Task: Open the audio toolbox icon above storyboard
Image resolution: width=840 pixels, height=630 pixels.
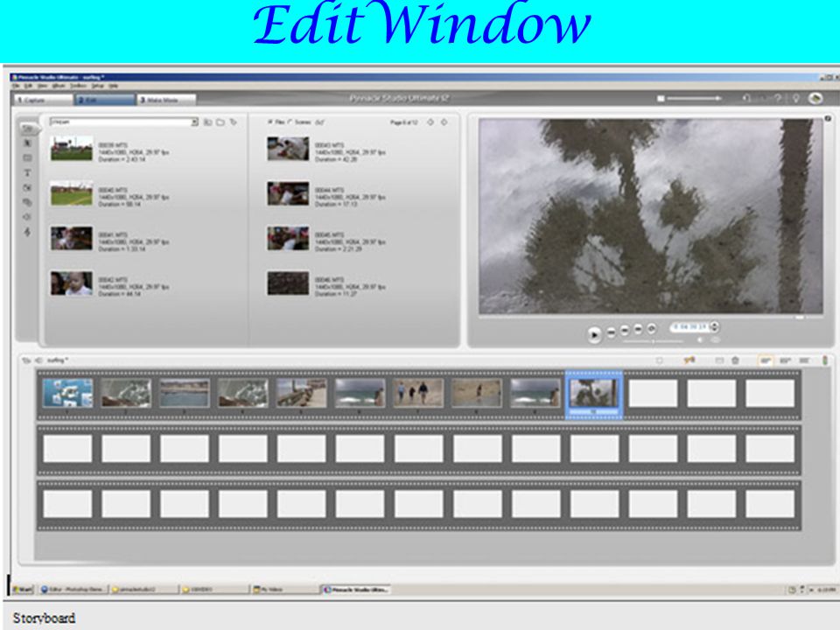Action: tap(39, 360)
